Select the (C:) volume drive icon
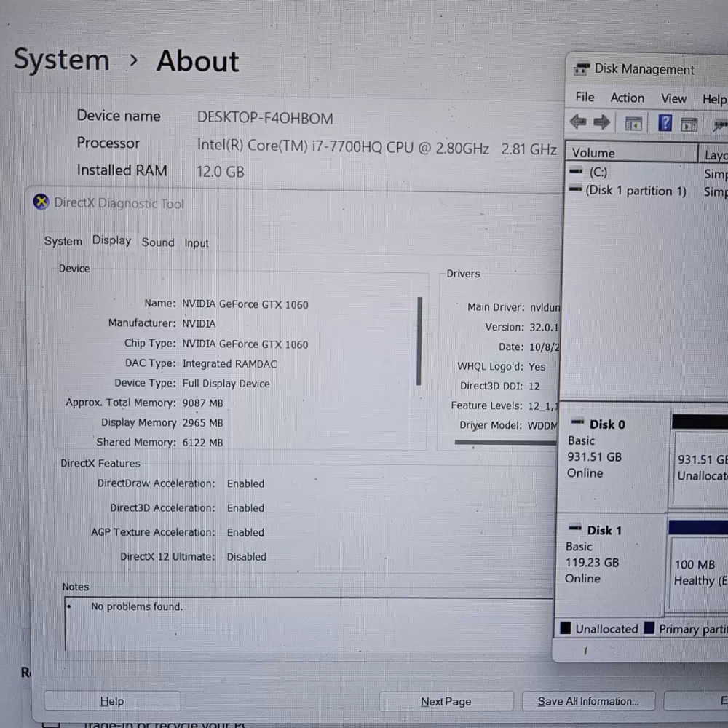Image resolution: width=728 pixels, height=728 pixels. [x=576, y=172]
